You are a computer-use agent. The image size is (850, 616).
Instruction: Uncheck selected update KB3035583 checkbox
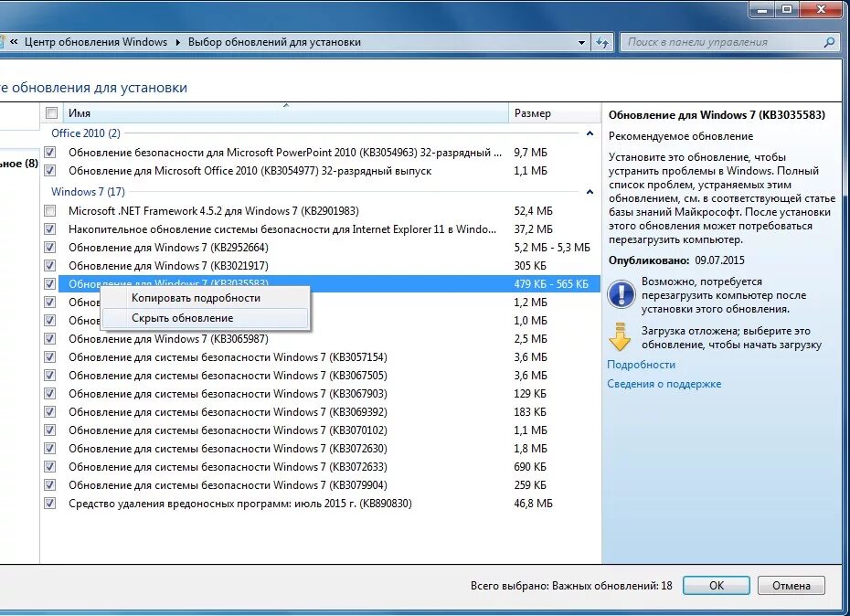(x=50, y=283)
